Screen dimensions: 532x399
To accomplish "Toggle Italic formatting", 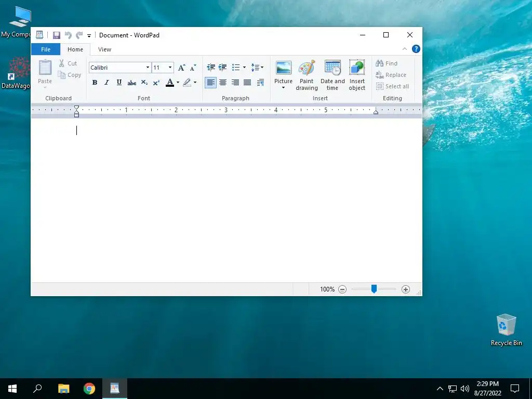I will (x=107, y=82).
